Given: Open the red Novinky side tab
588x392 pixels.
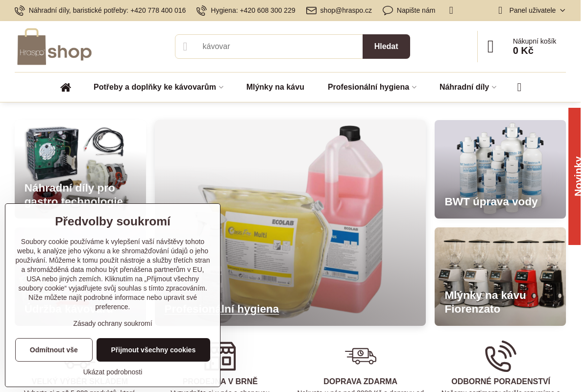Looking at the screenshot, I should (x=575, y=176).
